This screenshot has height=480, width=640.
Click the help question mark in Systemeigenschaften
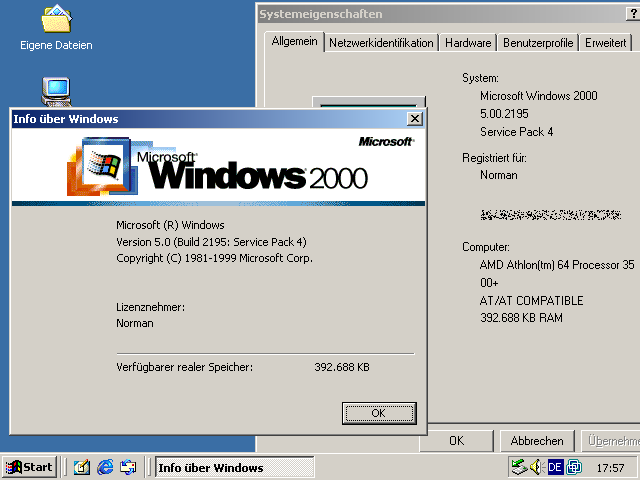click(x=633, y=14)
